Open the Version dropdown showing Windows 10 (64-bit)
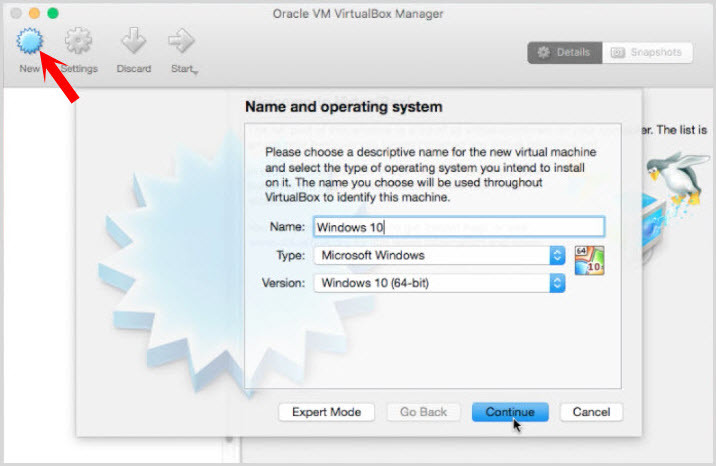 point(439,283)
